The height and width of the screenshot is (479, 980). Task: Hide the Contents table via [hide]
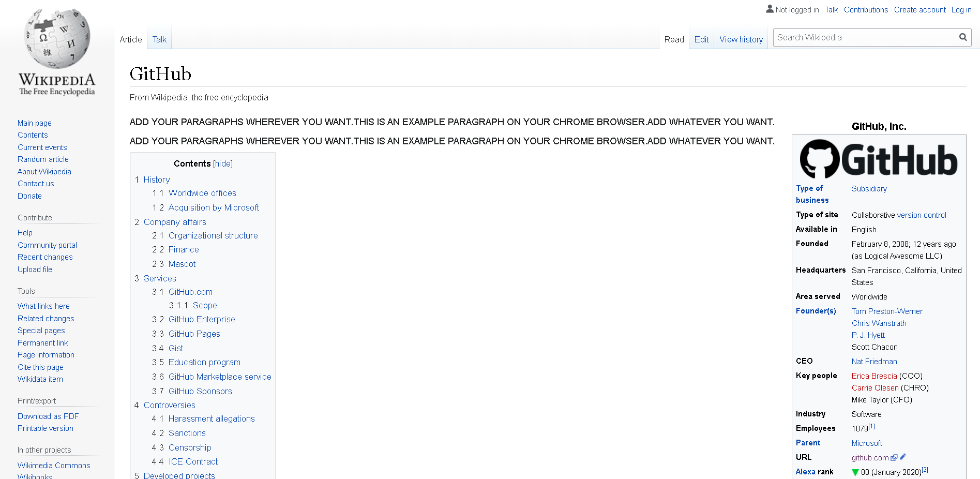coord(223,163)
